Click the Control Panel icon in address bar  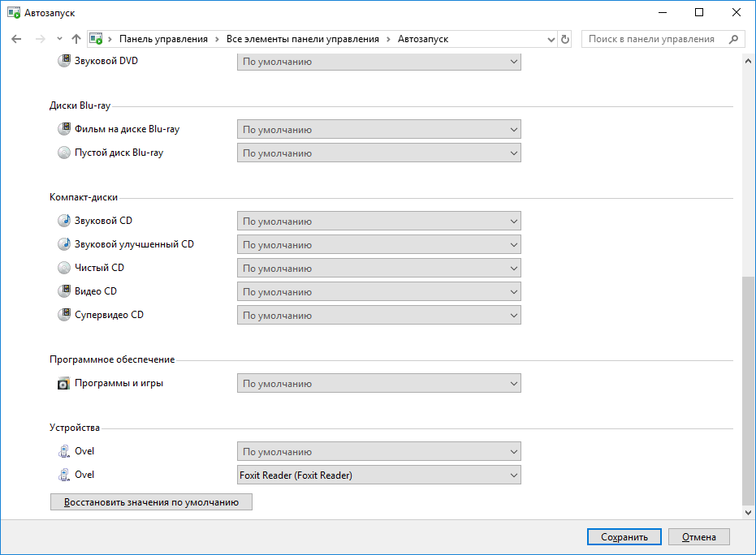(x=96, y=39)
